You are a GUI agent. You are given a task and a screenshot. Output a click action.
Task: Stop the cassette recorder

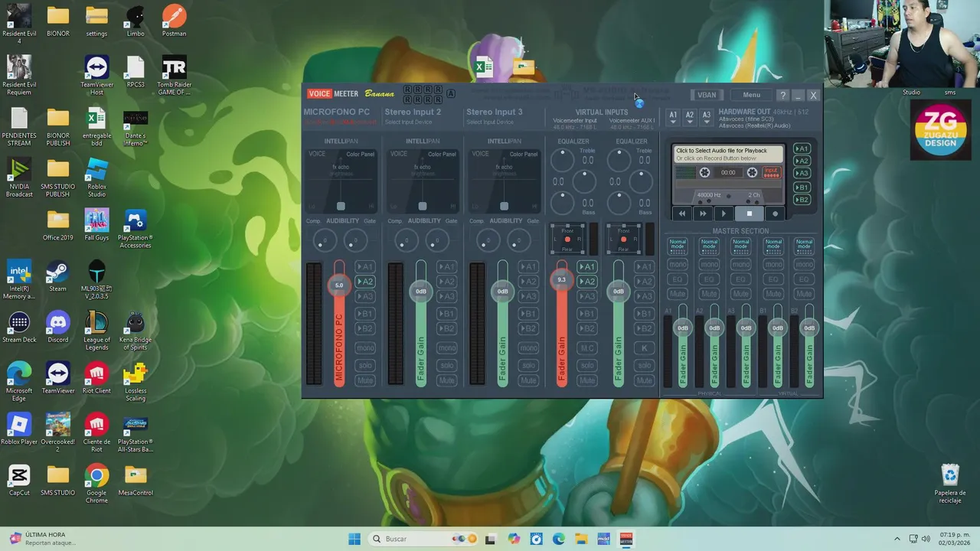[749, 214]
